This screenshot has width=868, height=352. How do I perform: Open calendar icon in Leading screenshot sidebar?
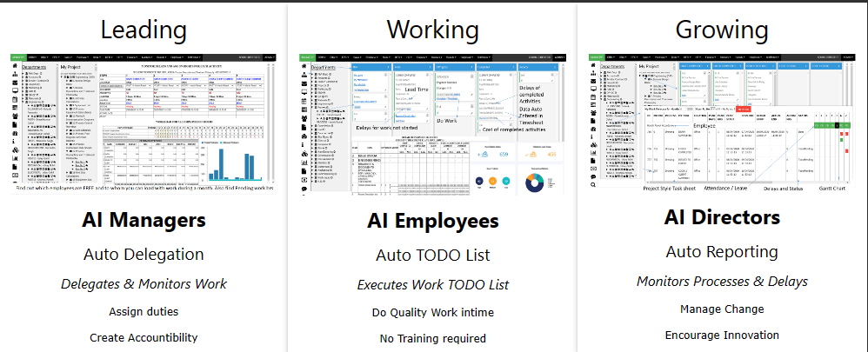click(15, 99)
